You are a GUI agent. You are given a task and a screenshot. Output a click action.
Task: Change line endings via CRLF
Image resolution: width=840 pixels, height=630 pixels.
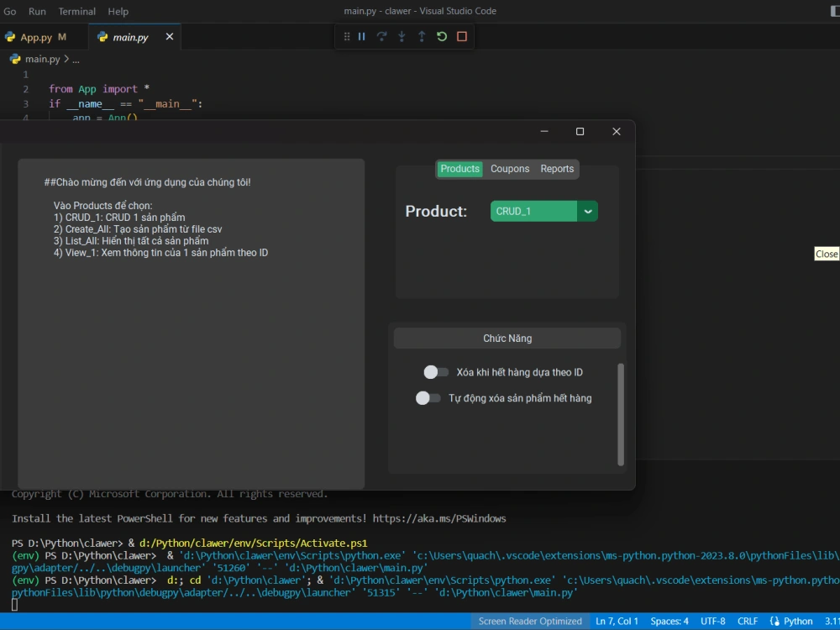click(748, 621)
